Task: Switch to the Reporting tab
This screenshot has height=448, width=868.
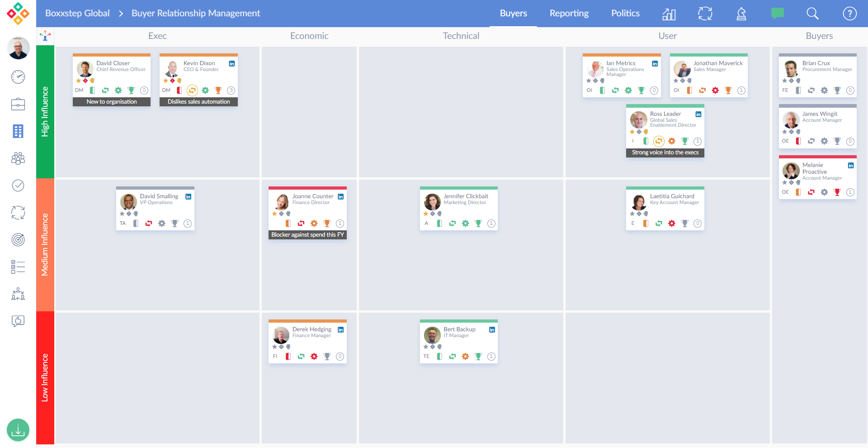Action: (569, 14)
